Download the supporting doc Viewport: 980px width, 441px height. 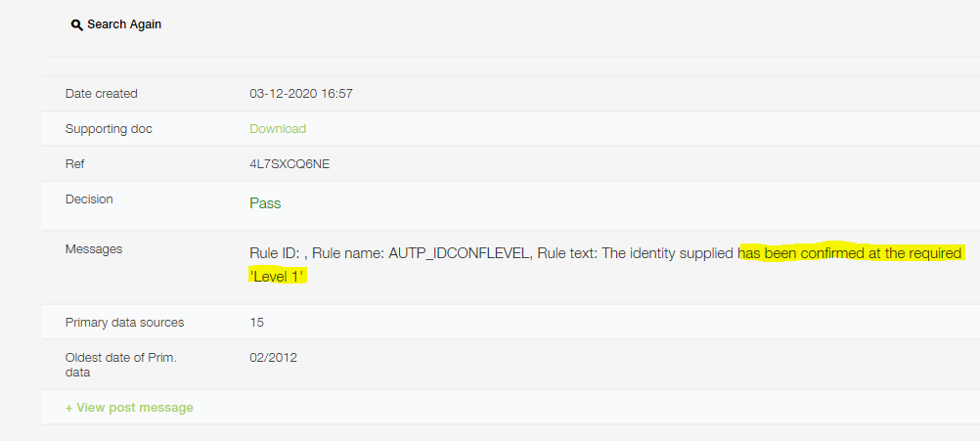tap(278, 129)
